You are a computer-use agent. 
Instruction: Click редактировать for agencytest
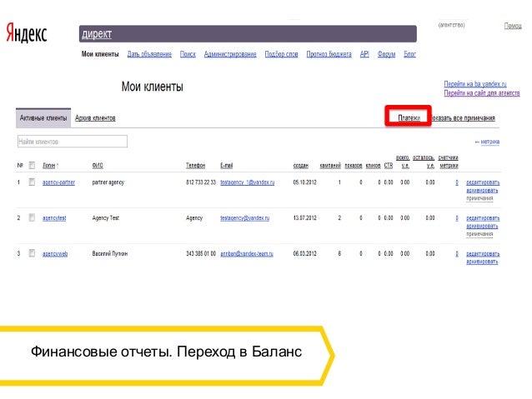(x=483, y=218)
